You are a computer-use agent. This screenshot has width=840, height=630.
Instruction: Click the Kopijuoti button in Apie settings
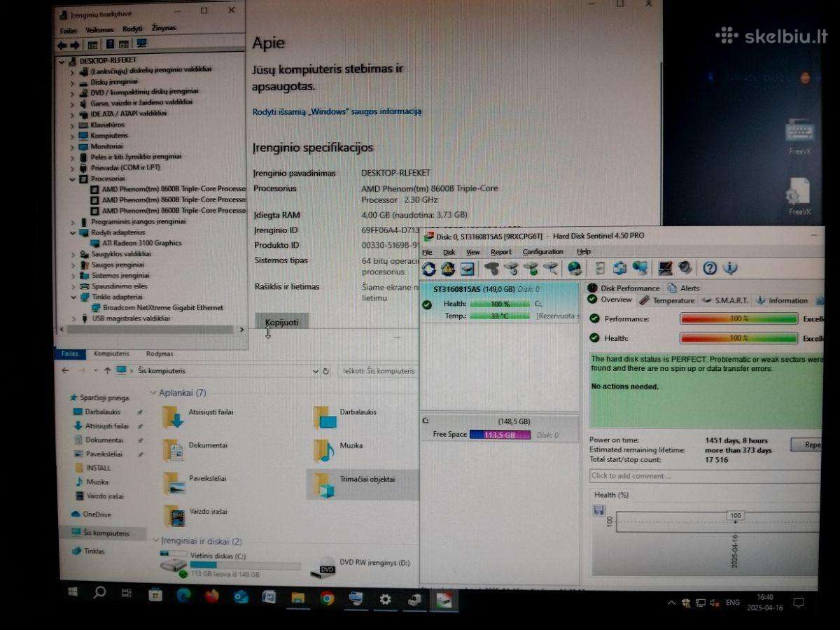click(x=281, y=322)
